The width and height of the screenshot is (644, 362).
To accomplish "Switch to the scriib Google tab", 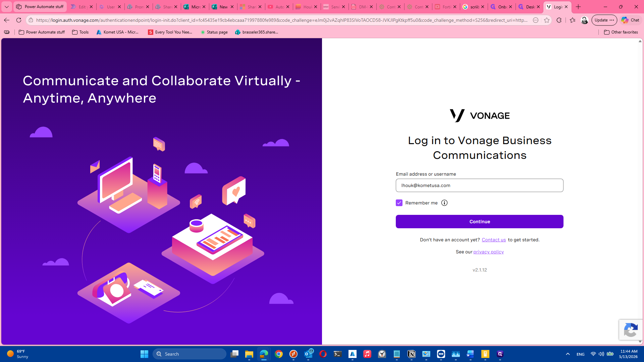I will (473, 7).
